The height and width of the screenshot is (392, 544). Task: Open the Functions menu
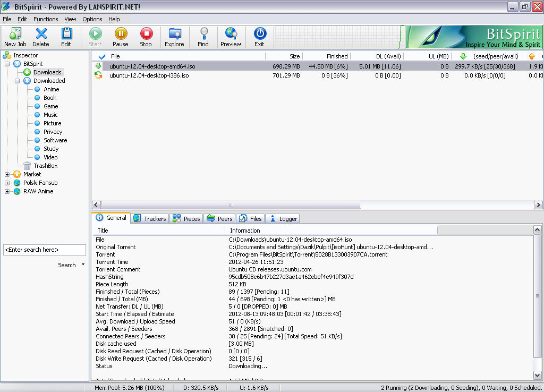(46, 19)
